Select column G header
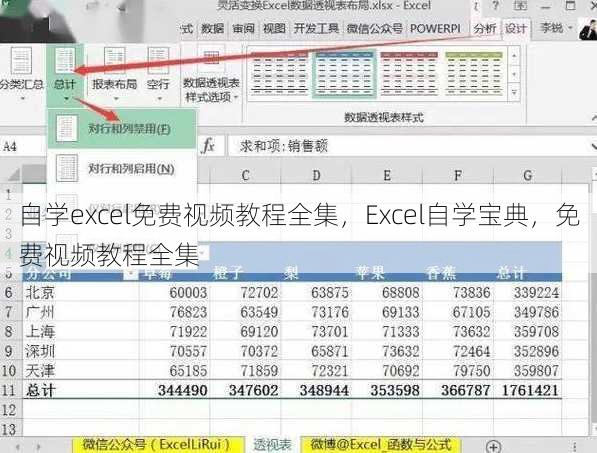Screen dimensions: 597x453 click(527, 175)
